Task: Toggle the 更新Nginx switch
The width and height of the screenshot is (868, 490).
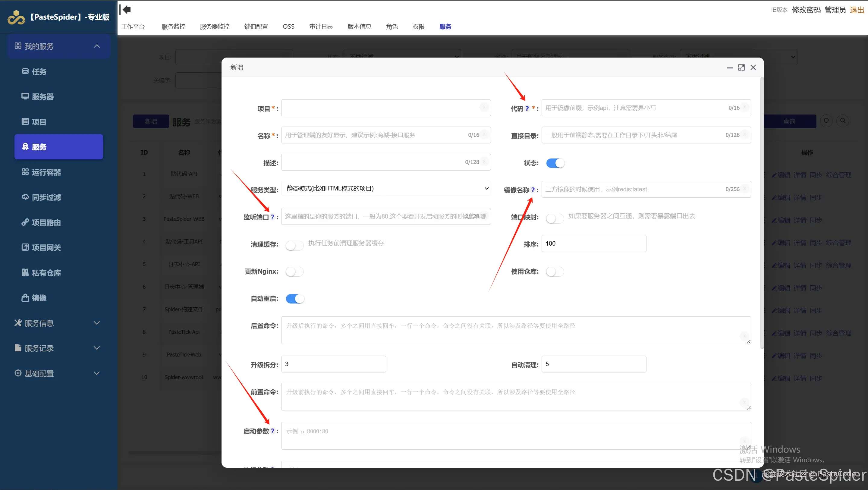Action: [294, 272]
